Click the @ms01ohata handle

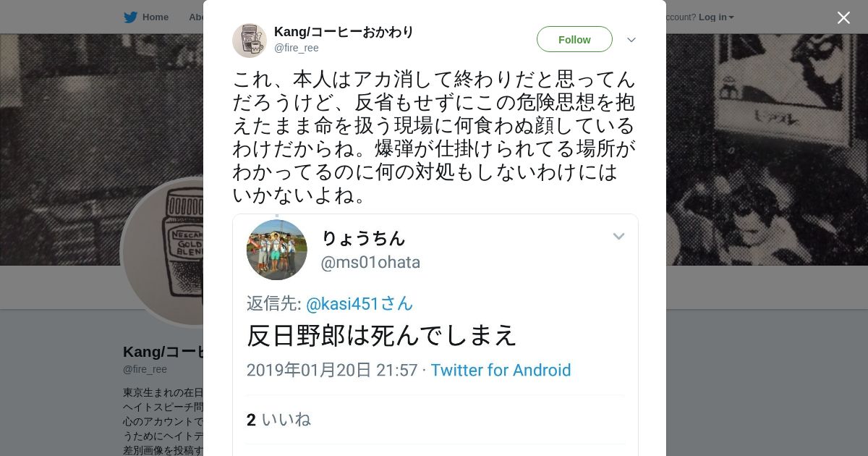point(370,262)
